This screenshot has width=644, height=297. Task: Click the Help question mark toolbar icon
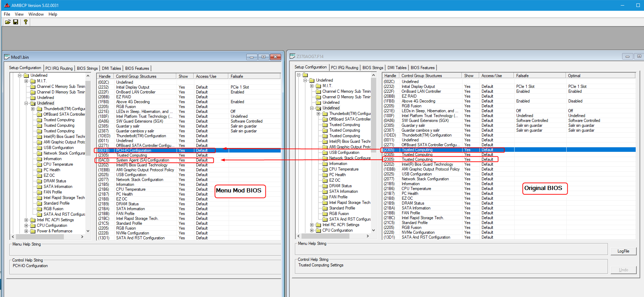click(x=25, y=22)
